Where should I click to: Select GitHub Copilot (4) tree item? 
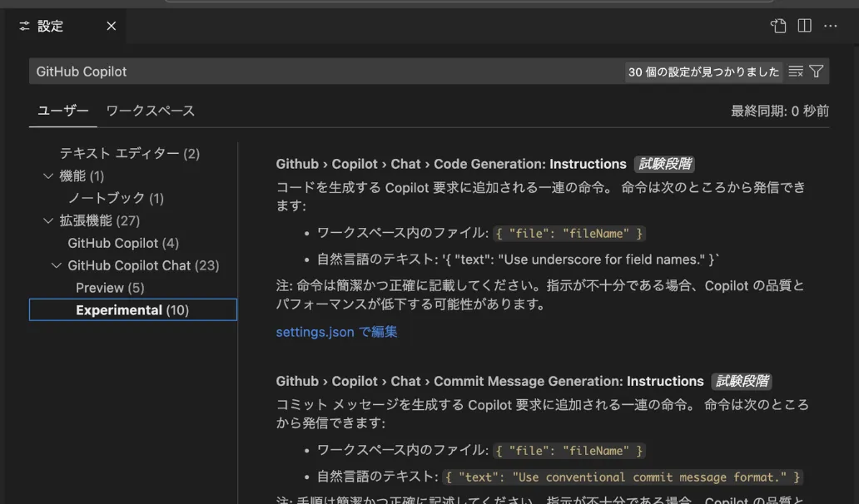pos(123,243)
